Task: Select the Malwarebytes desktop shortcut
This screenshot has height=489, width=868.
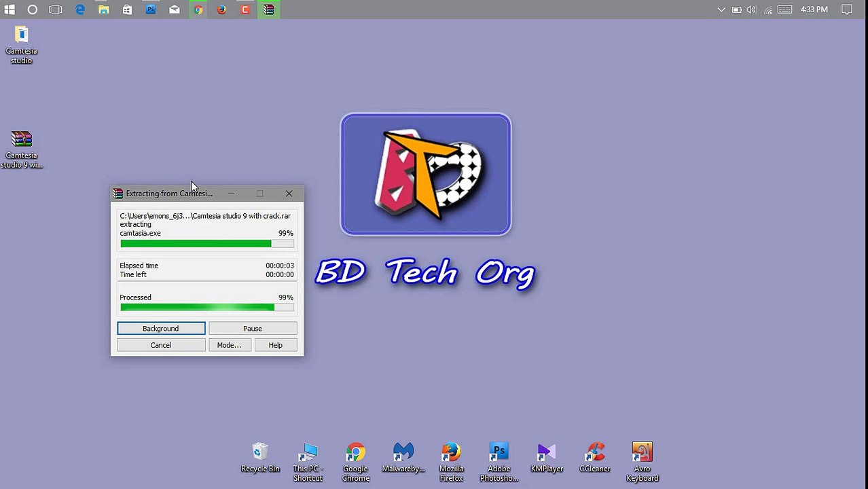Action: 403,458
